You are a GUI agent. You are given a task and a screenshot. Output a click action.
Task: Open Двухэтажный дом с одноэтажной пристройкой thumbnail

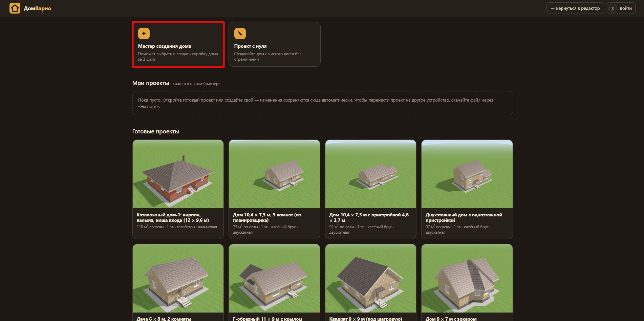pyautogui.click(x=467, y=174)
